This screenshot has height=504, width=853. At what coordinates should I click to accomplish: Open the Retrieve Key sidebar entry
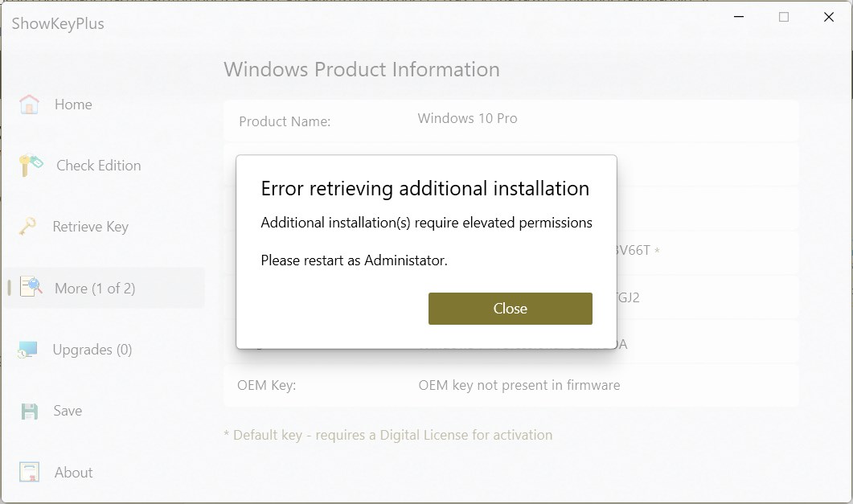coord(92,227)
